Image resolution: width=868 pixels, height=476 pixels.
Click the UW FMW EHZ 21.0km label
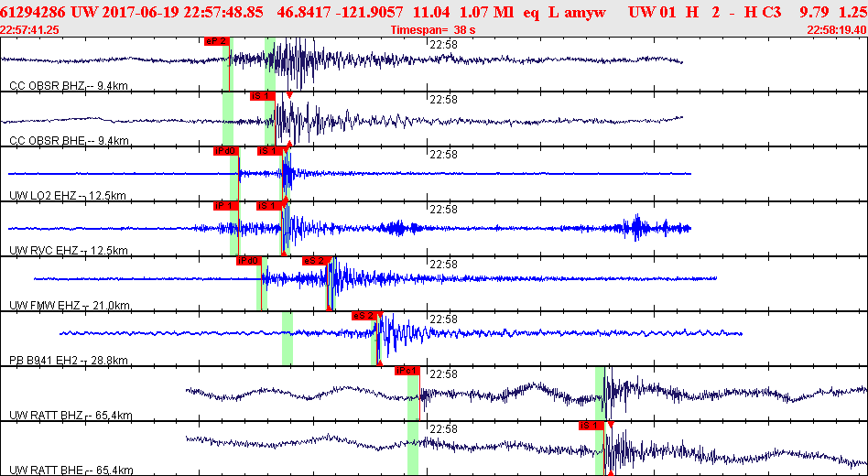[x=71, y=305]
